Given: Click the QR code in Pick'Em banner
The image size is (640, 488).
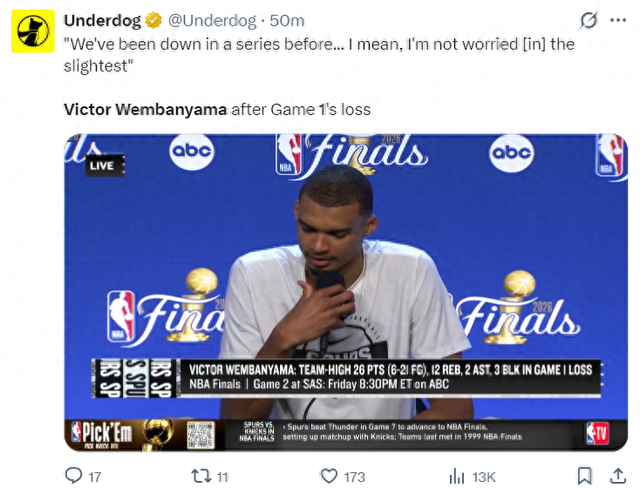Looking at the screenshot, I should [201, 435].
